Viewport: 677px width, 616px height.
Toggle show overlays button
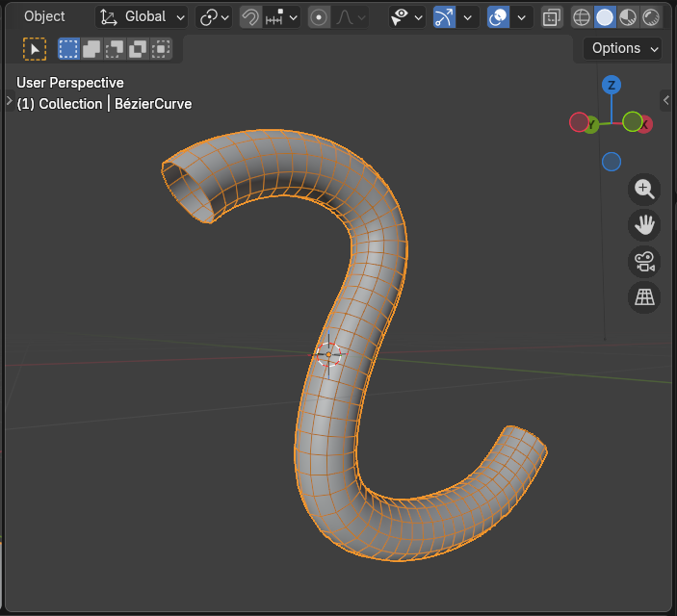click(x=499, y=17)
